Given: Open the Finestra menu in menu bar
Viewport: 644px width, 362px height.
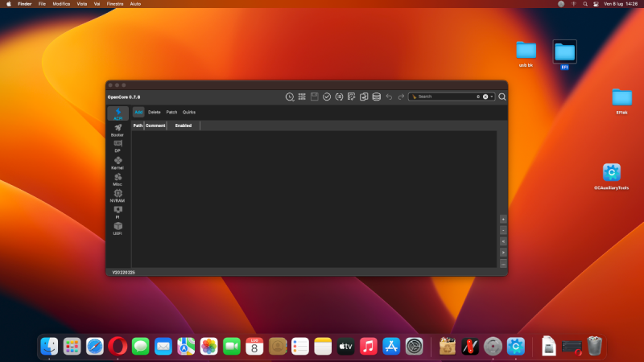Looking at the screenshot, I should coord(115,4).
